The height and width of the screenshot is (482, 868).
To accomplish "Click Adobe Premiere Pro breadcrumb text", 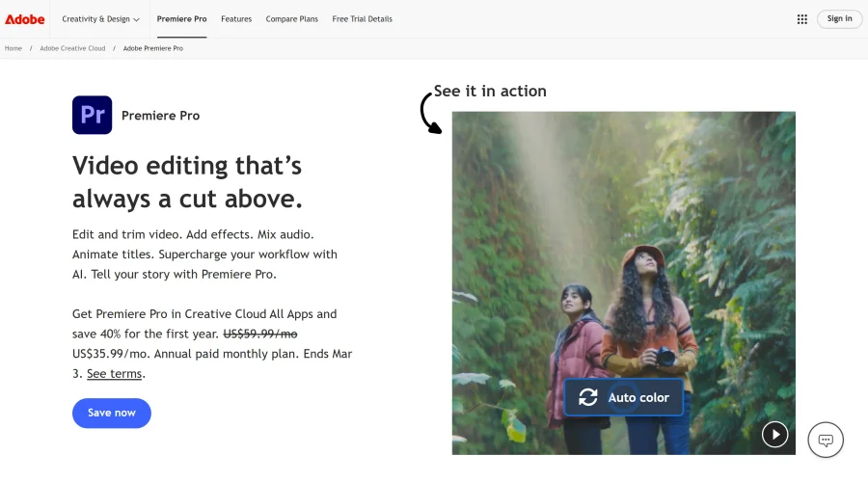I will (152, 48).
